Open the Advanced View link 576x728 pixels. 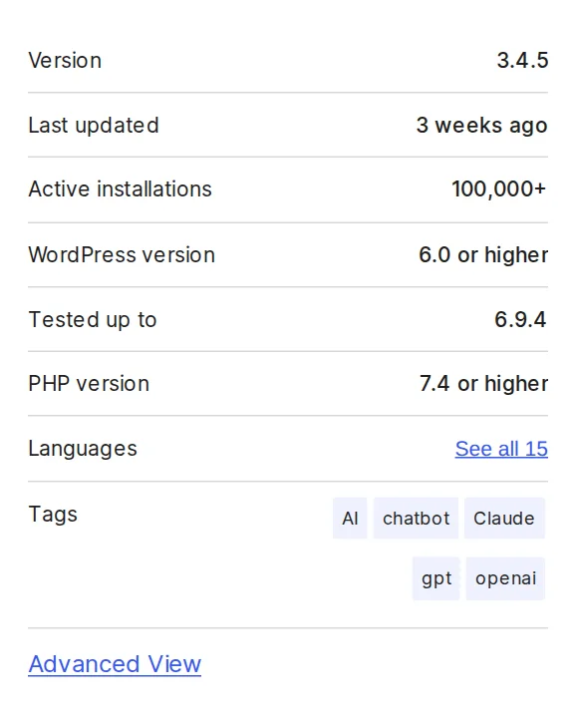tap(115, 664)
